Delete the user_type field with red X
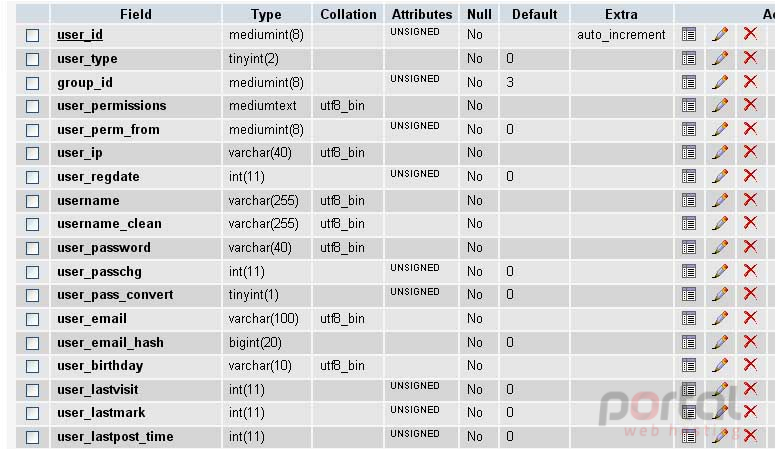Viewport: 776px width, 450px height. coord(750,57)
